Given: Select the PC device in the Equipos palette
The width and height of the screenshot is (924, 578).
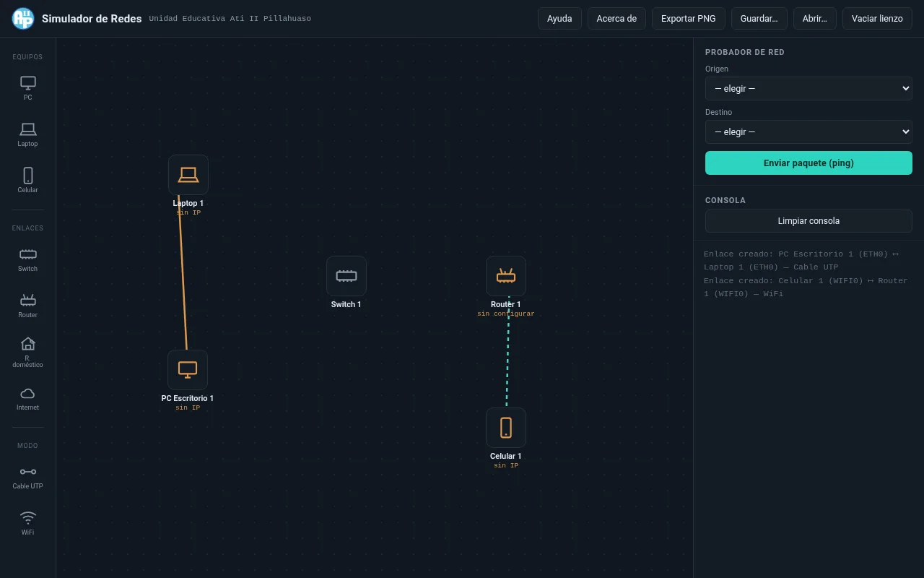Looking at the screenshot, I should 27,88.
